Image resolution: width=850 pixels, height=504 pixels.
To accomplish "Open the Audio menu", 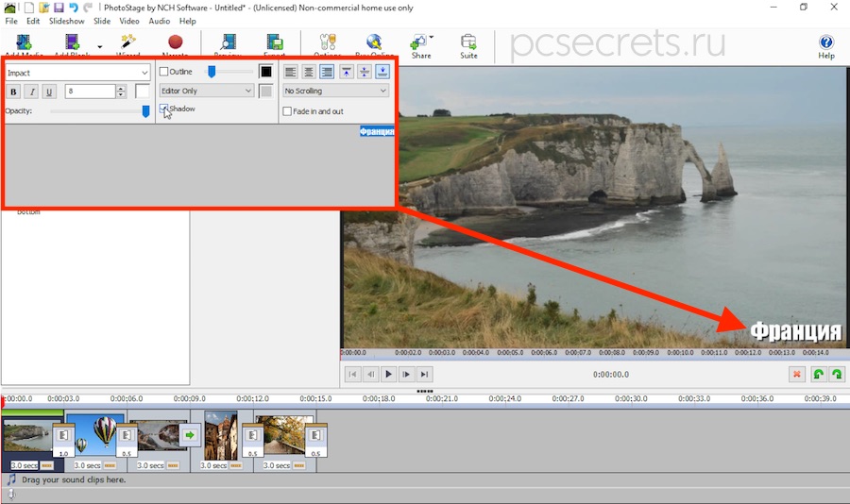I will click(160, 21).
